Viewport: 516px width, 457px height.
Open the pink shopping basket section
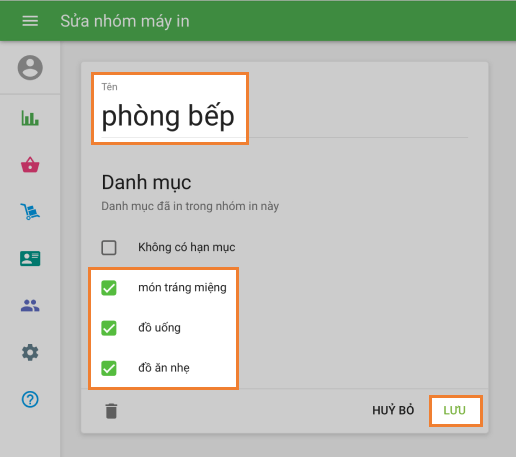point(30,165)
